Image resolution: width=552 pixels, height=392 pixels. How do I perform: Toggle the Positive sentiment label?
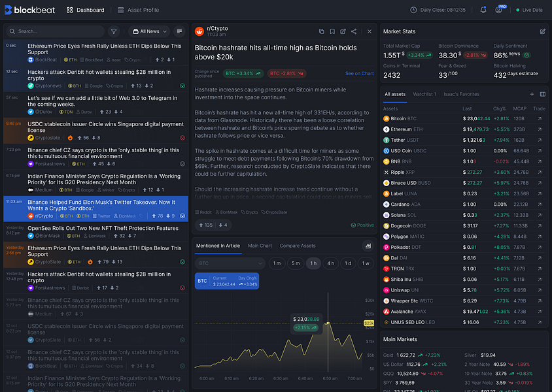362,225
